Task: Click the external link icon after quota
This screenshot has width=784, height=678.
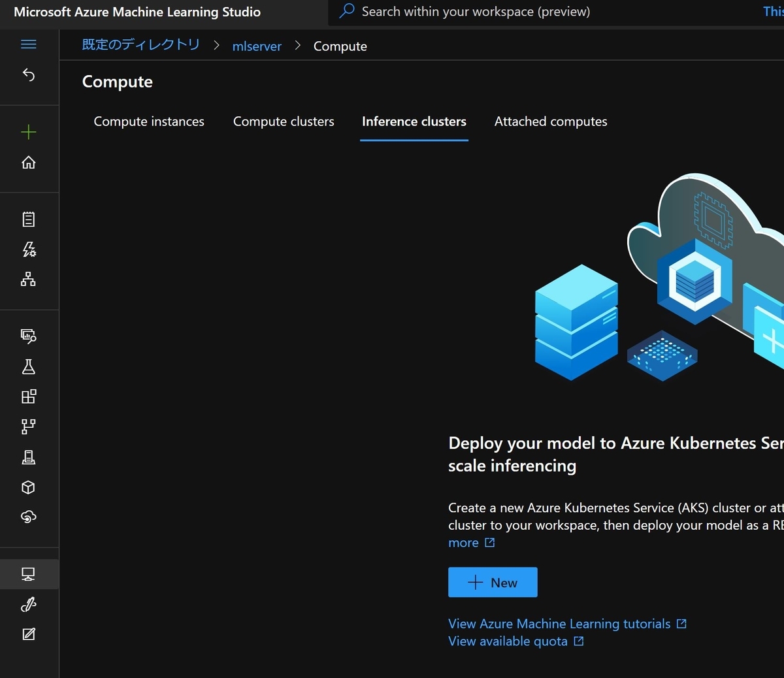Action: (x=578, y=641)
